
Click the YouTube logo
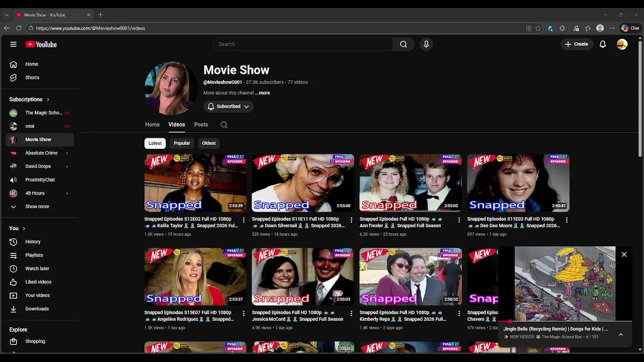coord(41,44)
